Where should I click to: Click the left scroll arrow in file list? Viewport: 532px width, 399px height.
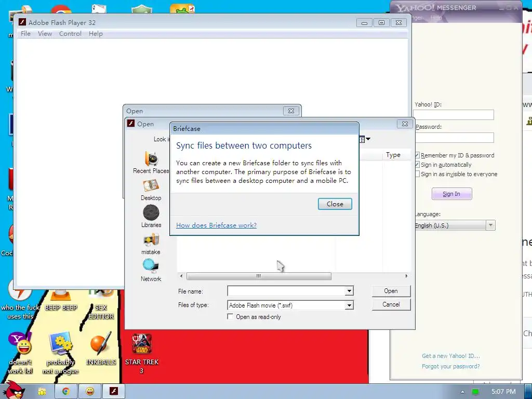point(181,276)
